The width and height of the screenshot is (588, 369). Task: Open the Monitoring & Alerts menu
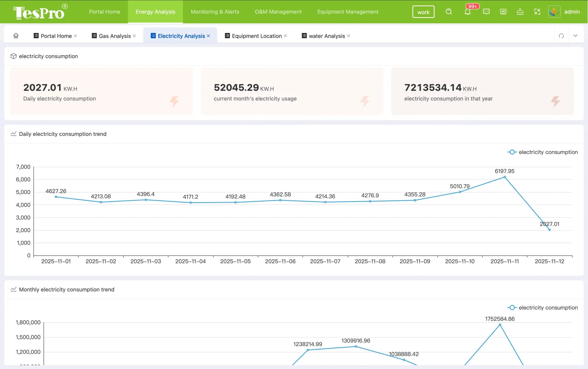click(x=215, y=12)
